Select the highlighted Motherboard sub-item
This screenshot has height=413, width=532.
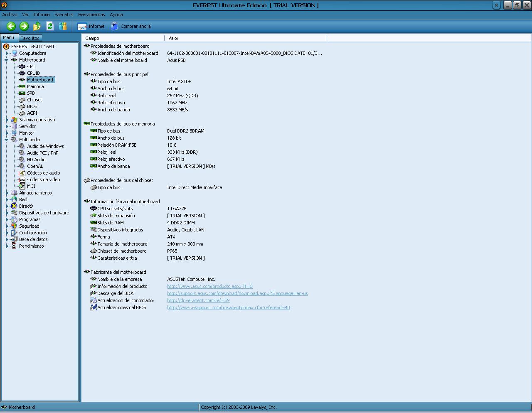(x=40, y=80)
